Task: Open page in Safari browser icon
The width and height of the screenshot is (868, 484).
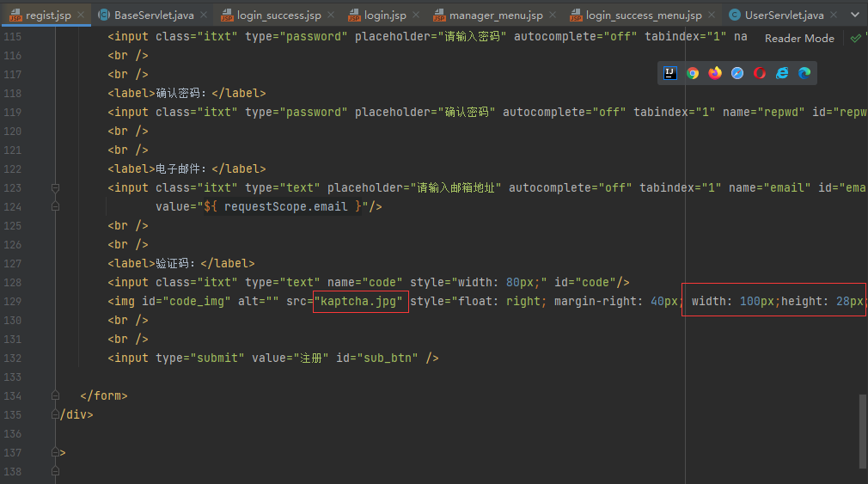Action: (x=737, y=73)
